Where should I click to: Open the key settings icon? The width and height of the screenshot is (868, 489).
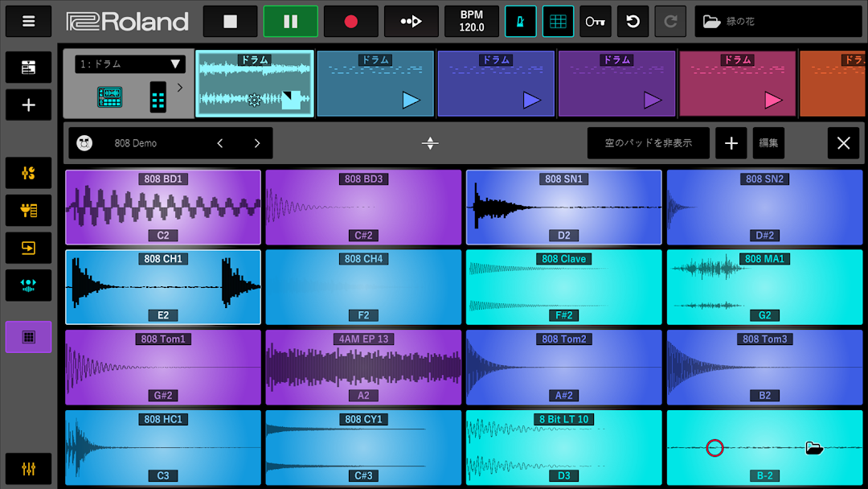click(595, 22)
